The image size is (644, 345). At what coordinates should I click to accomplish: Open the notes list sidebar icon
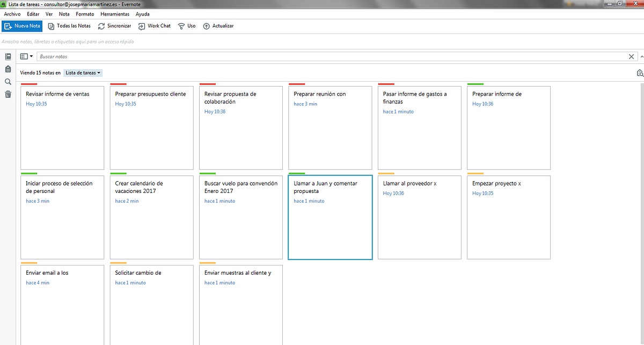point(8,56)
